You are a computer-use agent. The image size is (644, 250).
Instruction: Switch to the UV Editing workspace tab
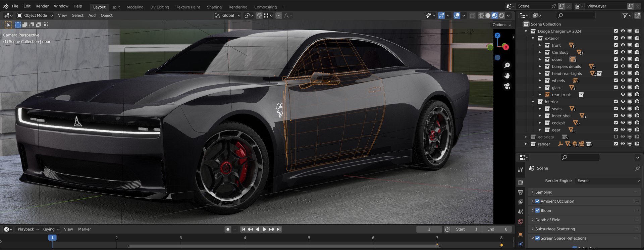160,7
